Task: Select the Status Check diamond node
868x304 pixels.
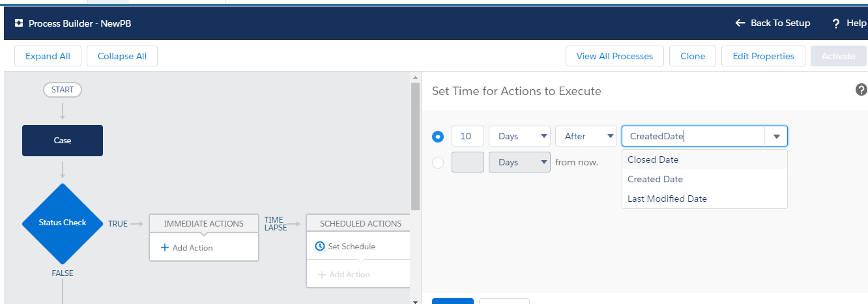Action: click(63, 223)
